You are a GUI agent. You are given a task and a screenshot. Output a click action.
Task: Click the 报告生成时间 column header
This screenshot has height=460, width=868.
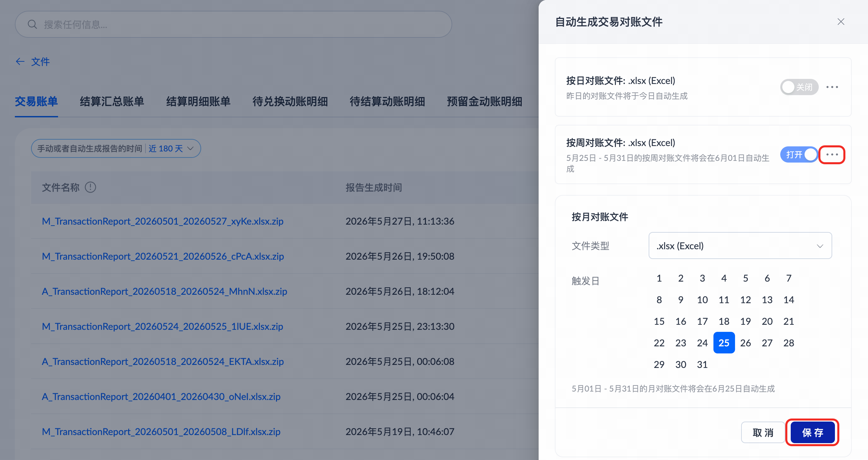[x=374, y=187]
